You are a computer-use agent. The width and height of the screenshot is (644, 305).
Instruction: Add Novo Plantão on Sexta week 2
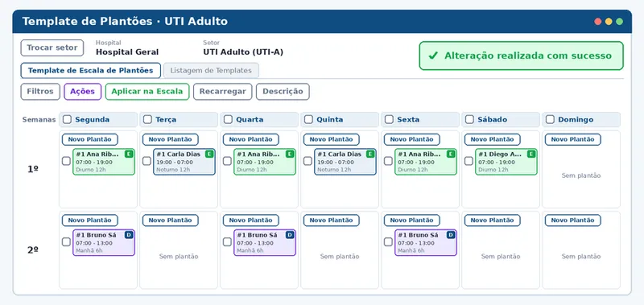point(412,221)
